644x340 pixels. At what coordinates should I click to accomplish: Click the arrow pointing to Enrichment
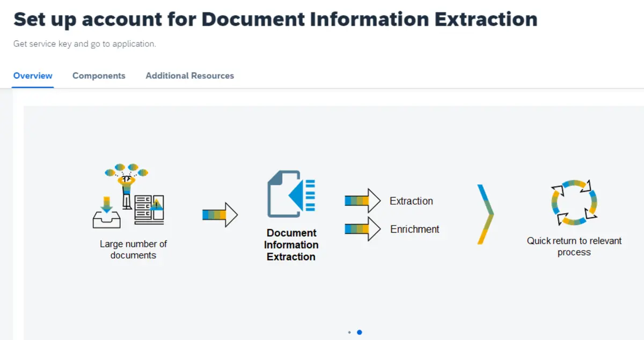(362, 229)
